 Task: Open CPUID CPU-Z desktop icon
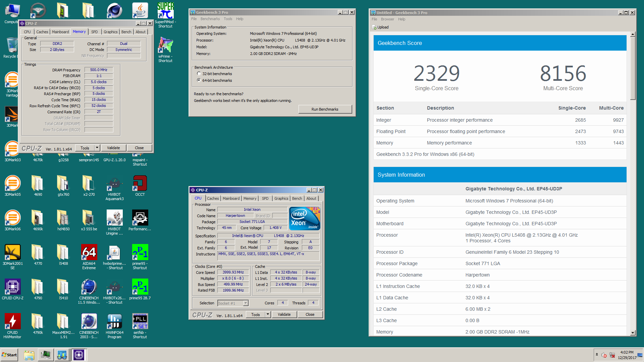12,287
